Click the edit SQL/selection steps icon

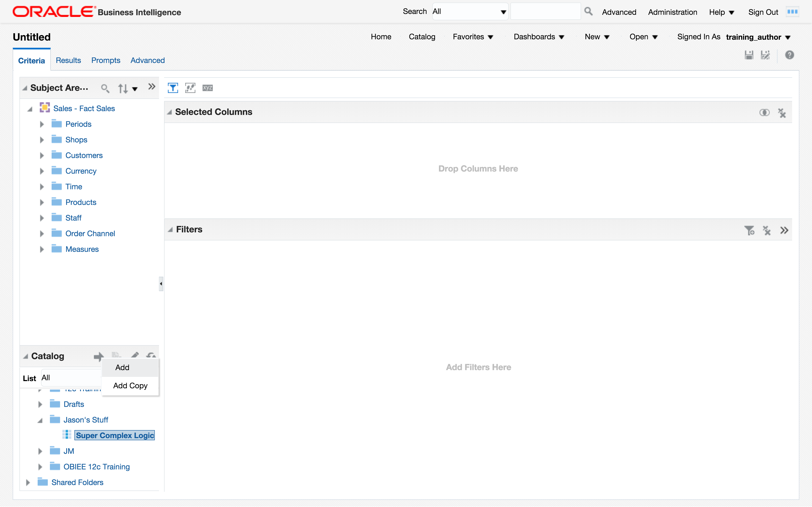pos(190,88)
